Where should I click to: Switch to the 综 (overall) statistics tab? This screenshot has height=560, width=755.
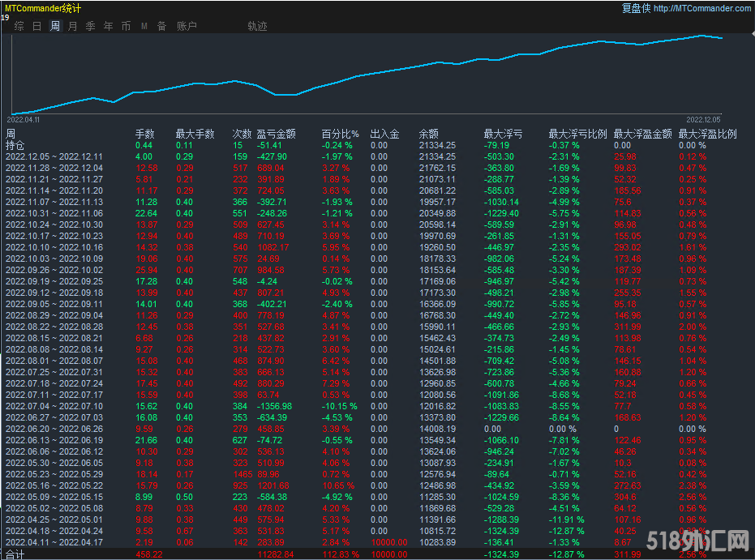pos(19,26)
